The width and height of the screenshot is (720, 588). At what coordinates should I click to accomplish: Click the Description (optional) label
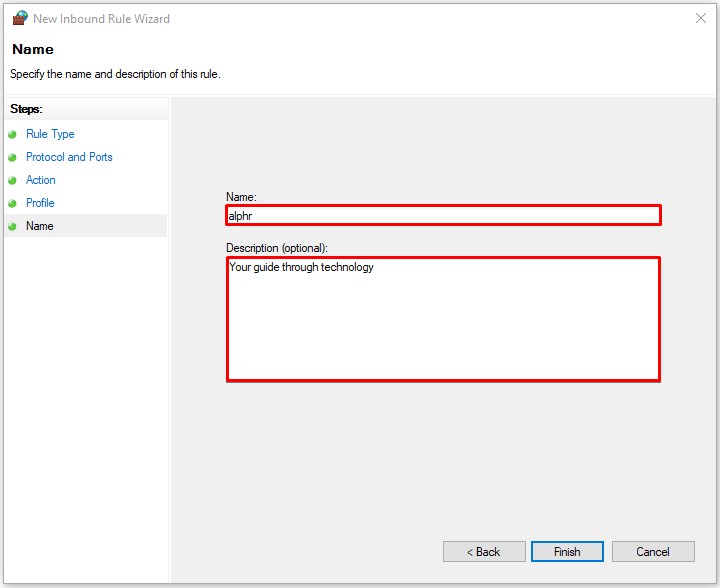click(277, 247)
